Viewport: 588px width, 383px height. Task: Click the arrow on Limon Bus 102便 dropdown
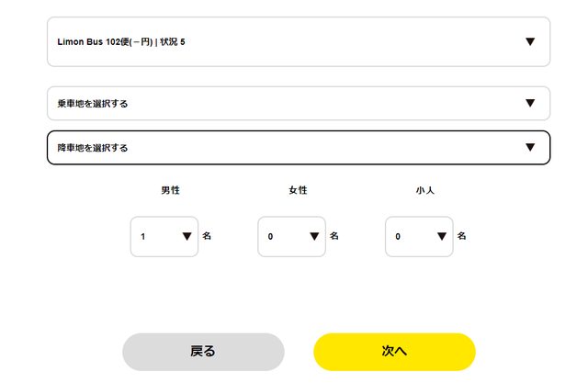(530, 41)
